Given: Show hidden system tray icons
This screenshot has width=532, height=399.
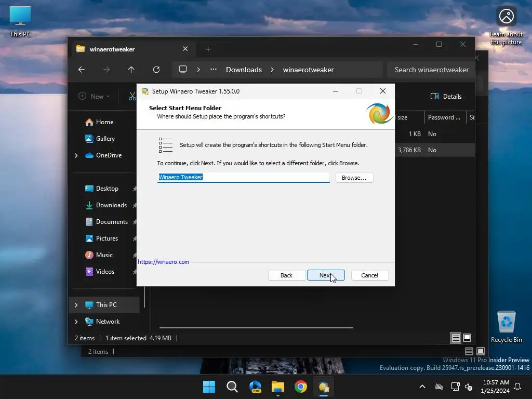Looking at the screenshot, I should (422, 387).
